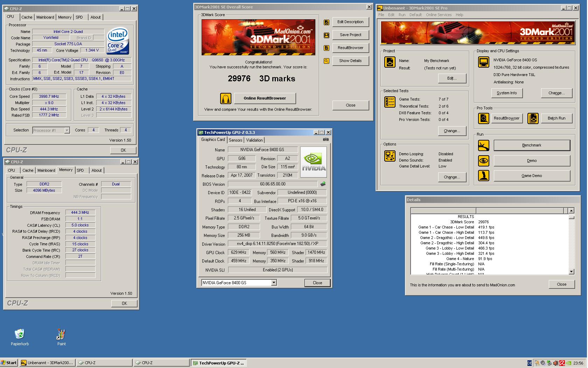588x368 pixels.
Task: Close the Details window with Close button
Action: [x=561, y=284]
